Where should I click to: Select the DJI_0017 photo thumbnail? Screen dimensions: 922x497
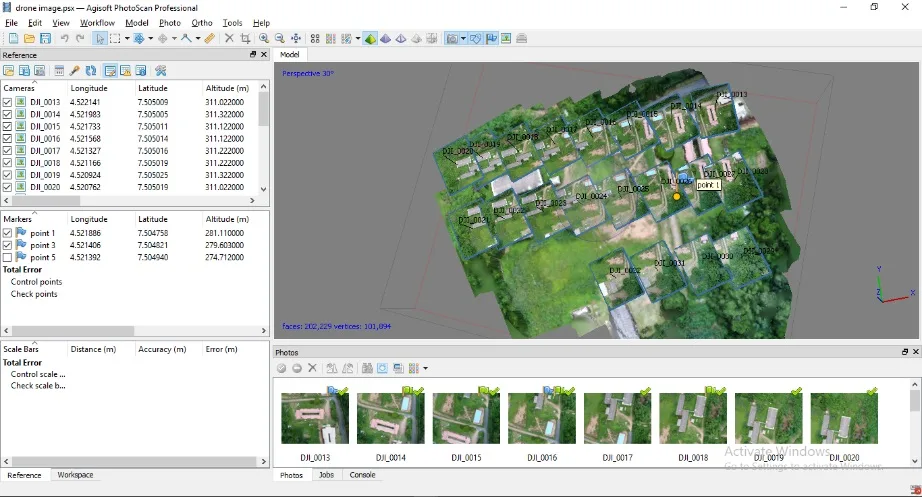pos(617,418)
